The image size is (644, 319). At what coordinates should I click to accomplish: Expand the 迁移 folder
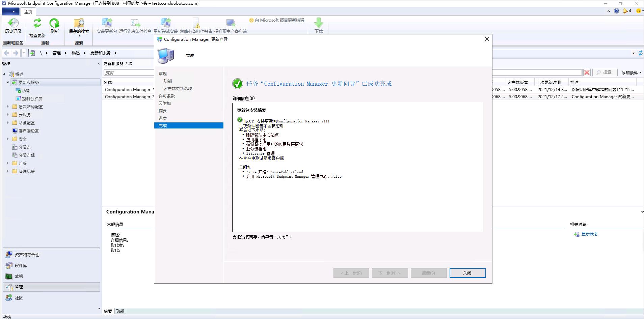pyautogui.click(x=8, y=163)
